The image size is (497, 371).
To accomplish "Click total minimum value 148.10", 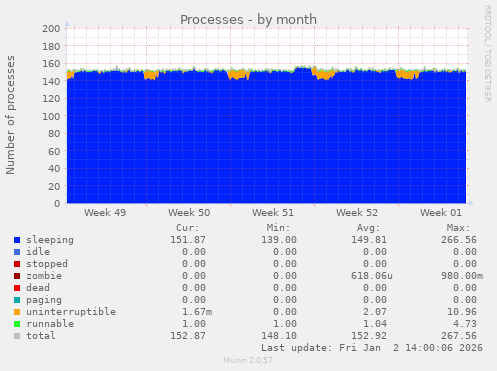I will point(279,336).
